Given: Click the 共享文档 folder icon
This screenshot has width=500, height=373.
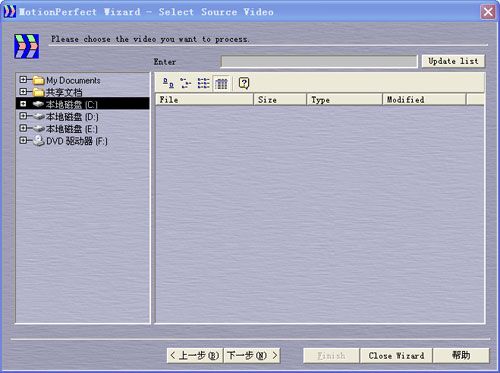Looking at the screenshot, I should [x=39, y=92].
